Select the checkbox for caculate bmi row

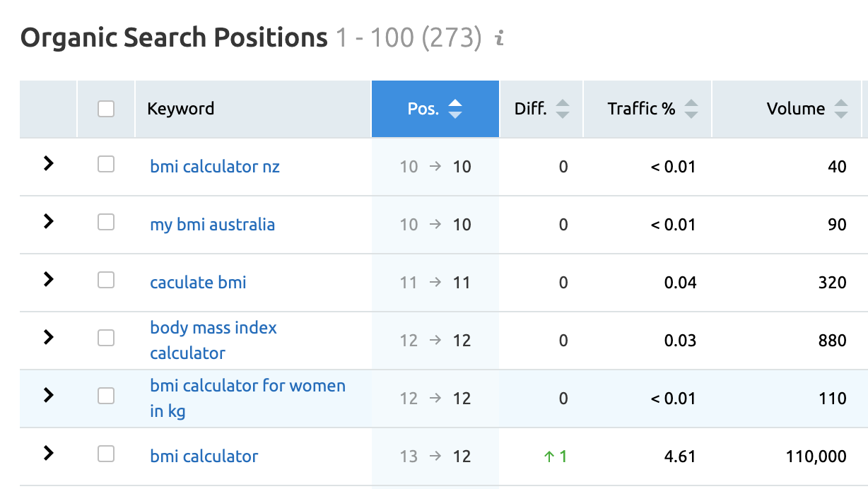click(106, 281)
